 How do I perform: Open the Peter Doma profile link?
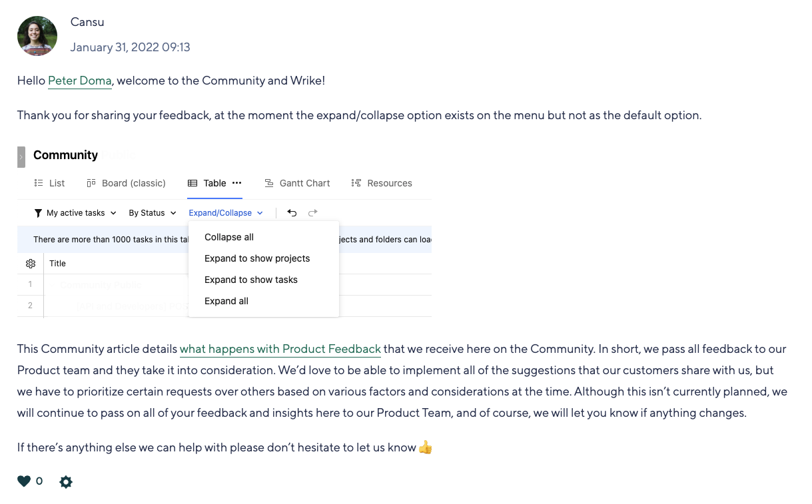coord(80,81)
